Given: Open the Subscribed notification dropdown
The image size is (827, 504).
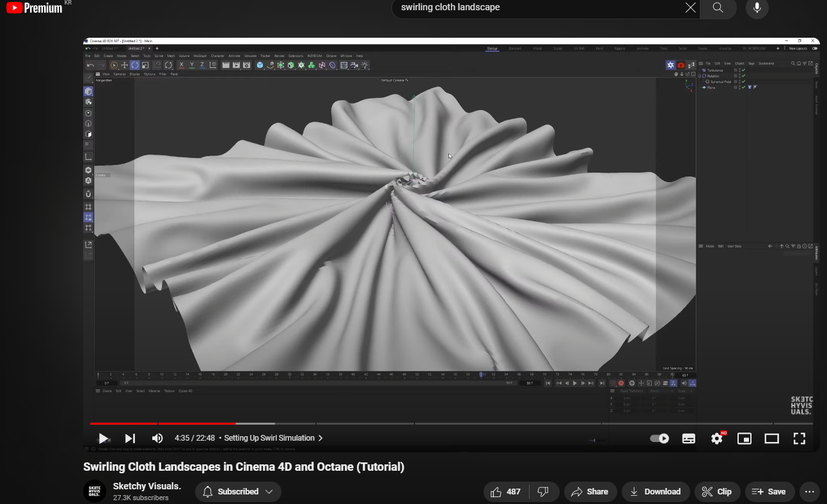Looking at the screenshot, I should [x=238, y=492].
